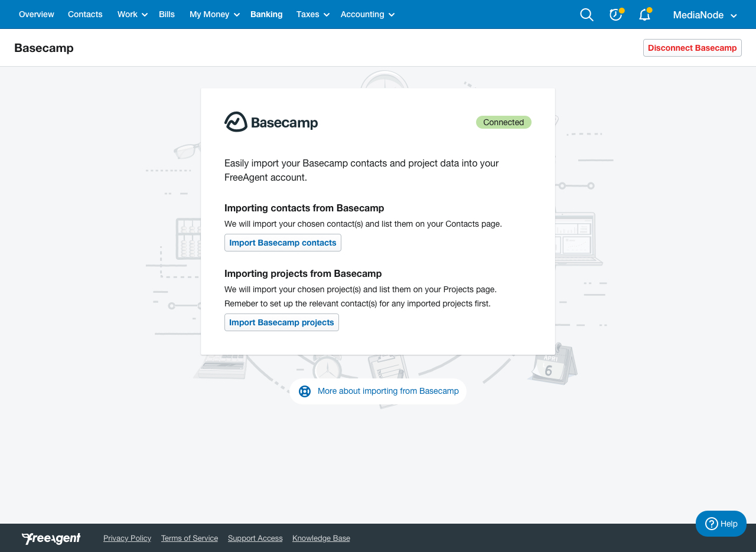Open the My Money dropdown
756x552 pixels.
click(x=214, y=14)
